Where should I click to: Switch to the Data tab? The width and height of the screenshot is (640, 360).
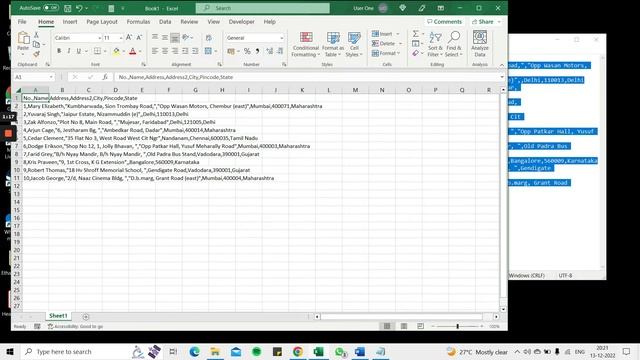(x=165, y=22)
